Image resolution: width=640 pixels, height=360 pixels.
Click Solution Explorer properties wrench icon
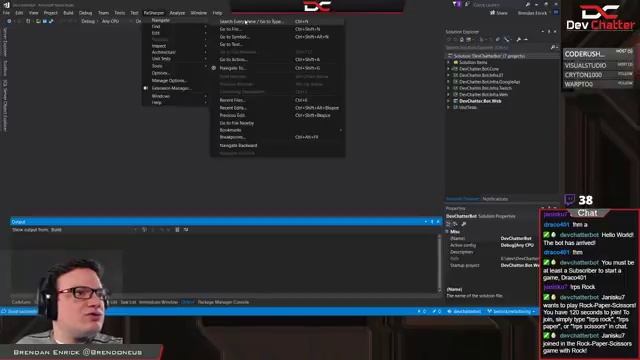[x=518, y=40]
